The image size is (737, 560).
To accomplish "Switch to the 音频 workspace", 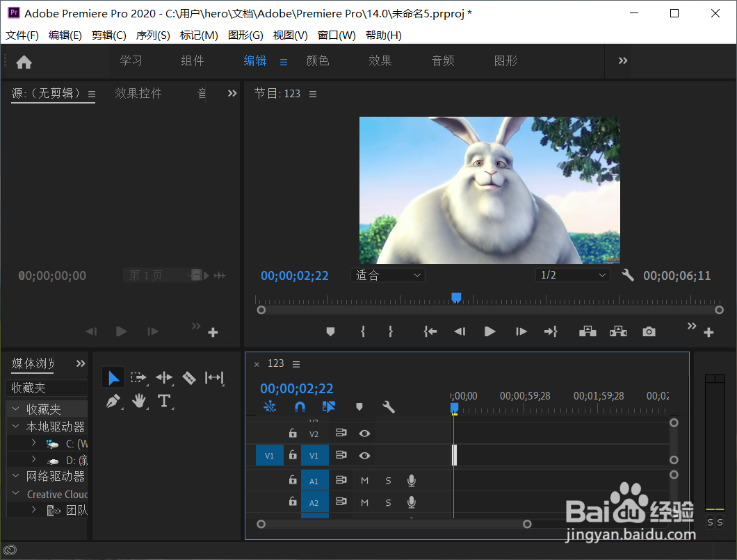I will 443,60.
